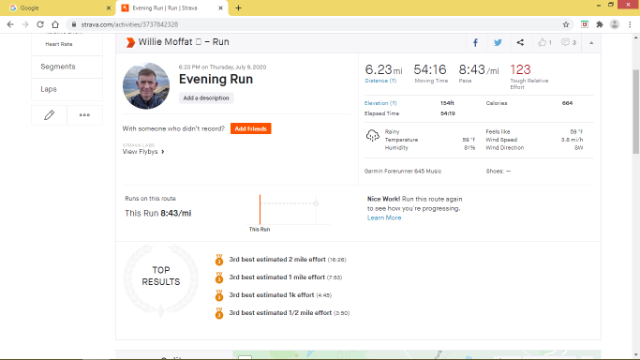Viewport: 640px width, 360px height.
Task: Open View Flybys link
Action: [x=143, y=151]
